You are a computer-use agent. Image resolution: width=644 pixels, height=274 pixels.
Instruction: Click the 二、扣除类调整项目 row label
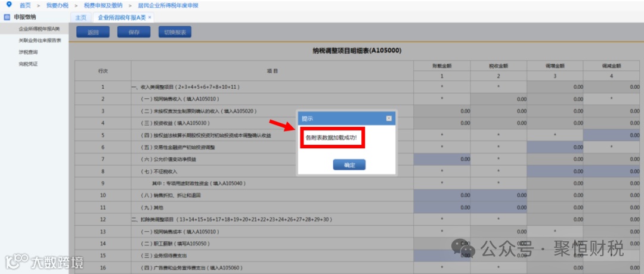click(233, 219)
